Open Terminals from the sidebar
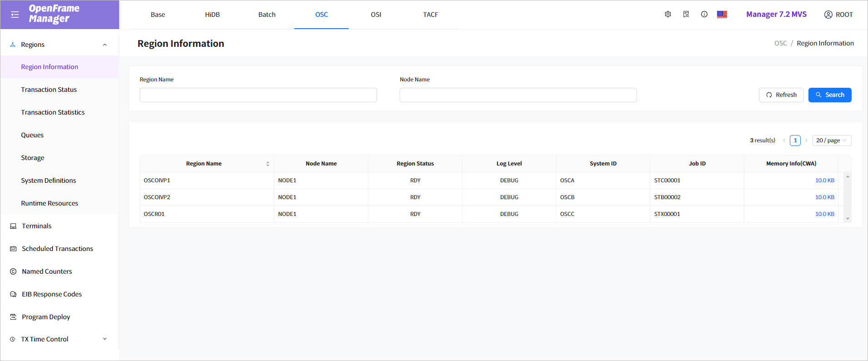 click(x=36, y=226)
